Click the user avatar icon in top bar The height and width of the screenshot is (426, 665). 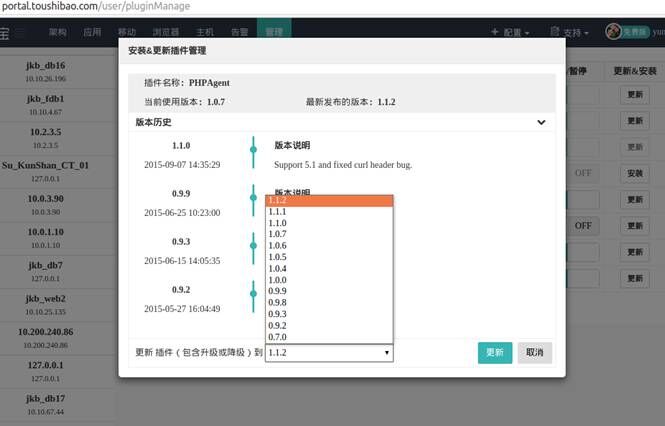tap(613, 31)
